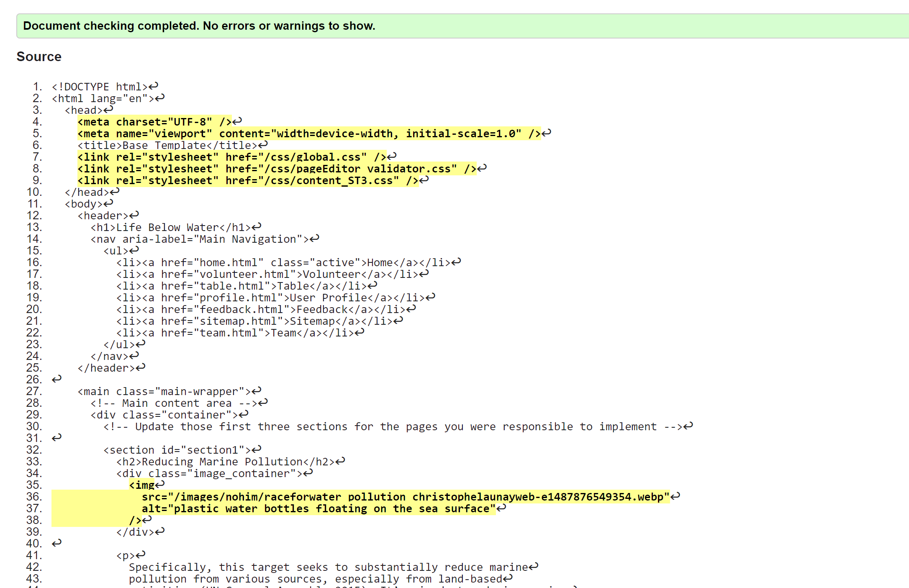Click the alt text highlight for bottles image
This screenshot has width=909, height=588.
(x=318, y=508)
